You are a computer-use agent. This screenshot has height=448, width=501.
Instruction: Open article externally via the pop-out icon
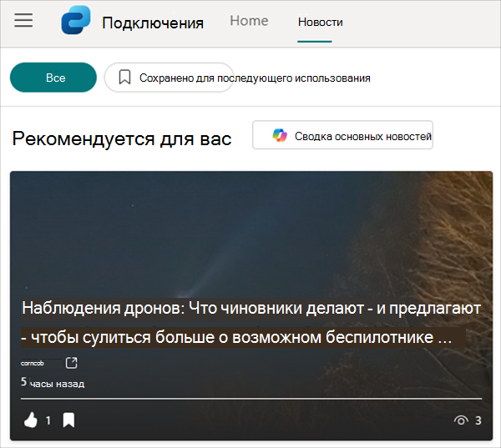click(71, 363)
